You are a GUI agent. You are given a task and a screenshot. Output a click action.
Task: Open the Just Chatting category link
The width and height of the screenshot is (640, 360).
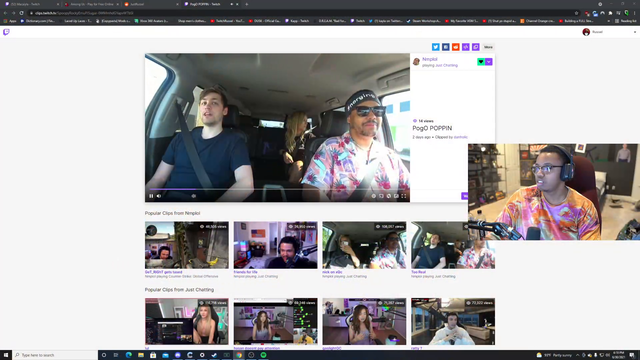point(447,65)
